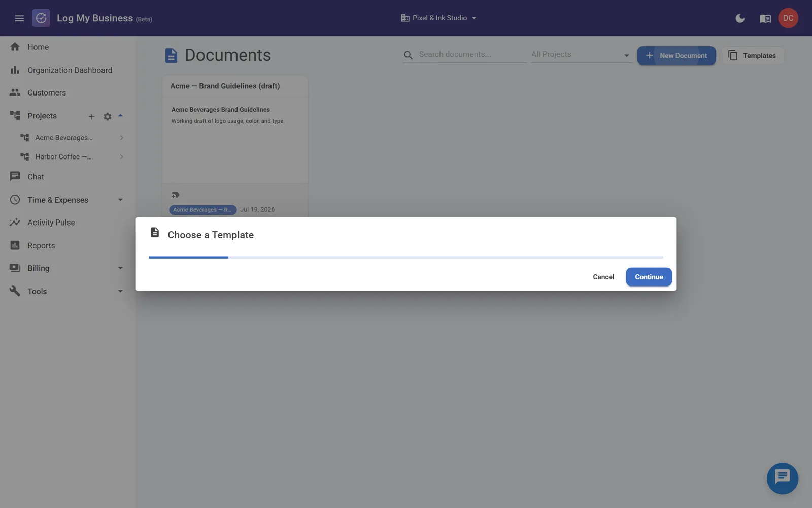Open Billing section
This screenshot has height=508, width=812.
[x=39, y=268]
